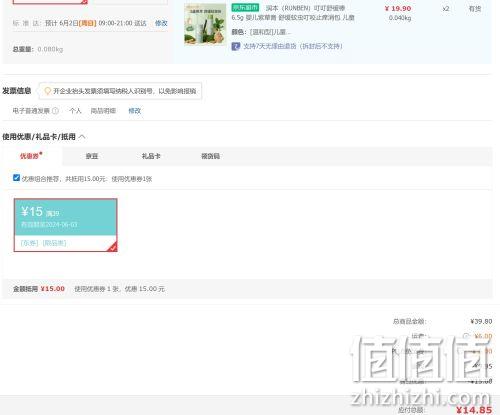Select the 优惠券 tab
Viewport: 500px width, 415px height.
pos(31,156)
